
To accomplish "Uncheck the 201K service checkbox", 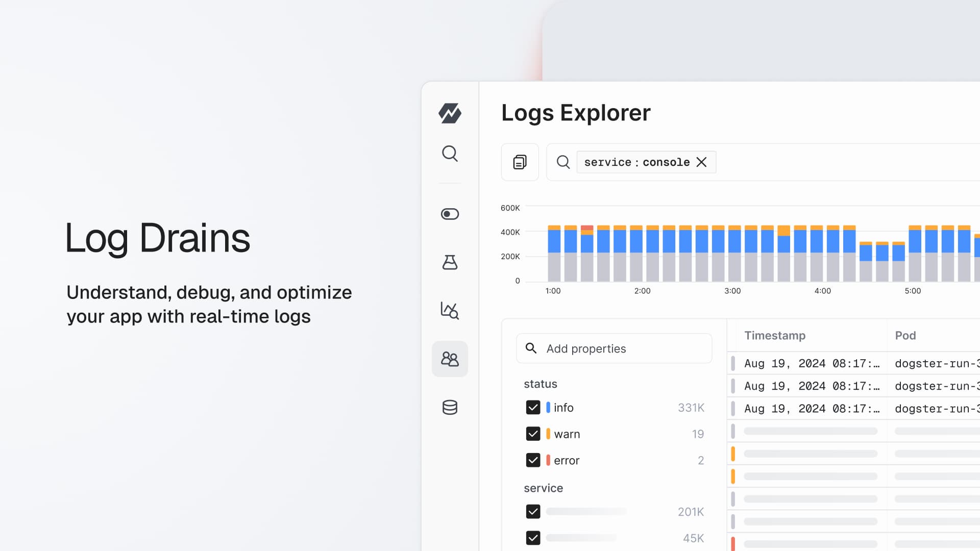I will coord(533,511).
